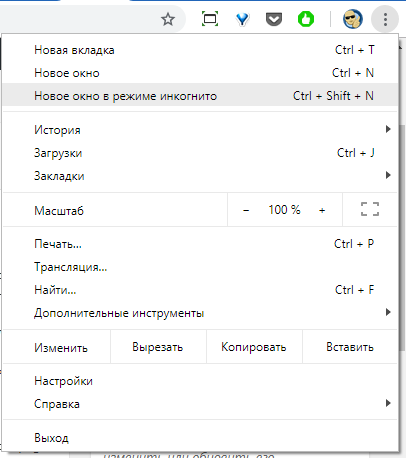
Task: Click the Вставить button
Action: tap(350, 347)
